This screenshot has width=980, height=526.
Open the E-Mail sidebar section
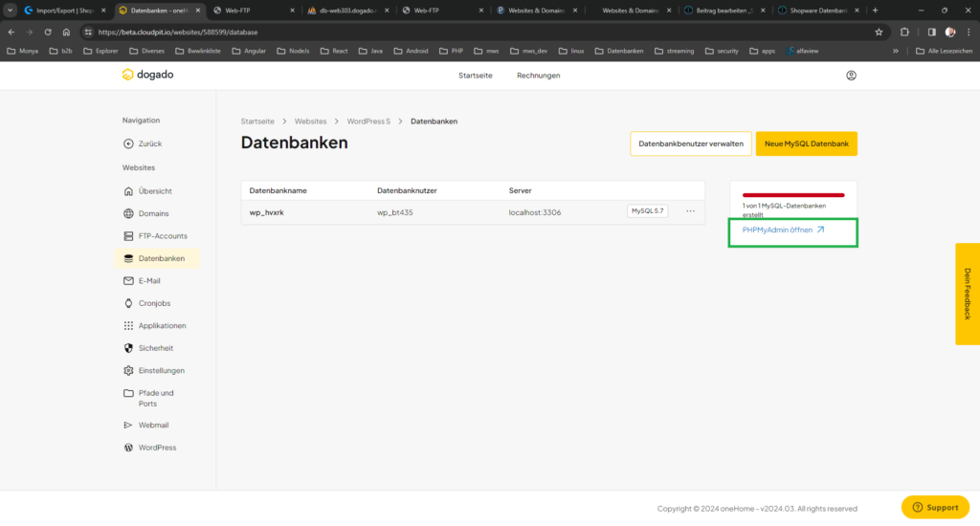148,281
